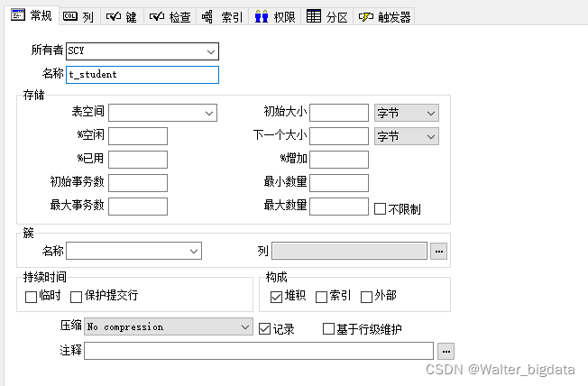Click the ellipsis button beside 注释 field
The width and height of the screenshot is (588, 386).
pos(446,351)
